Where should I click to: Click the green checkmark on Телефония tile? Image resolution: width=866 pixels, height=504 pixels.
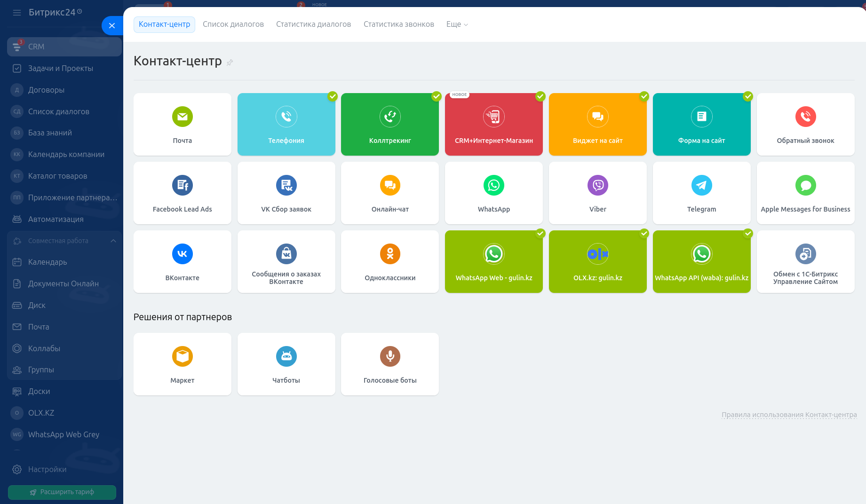point(333,96)
